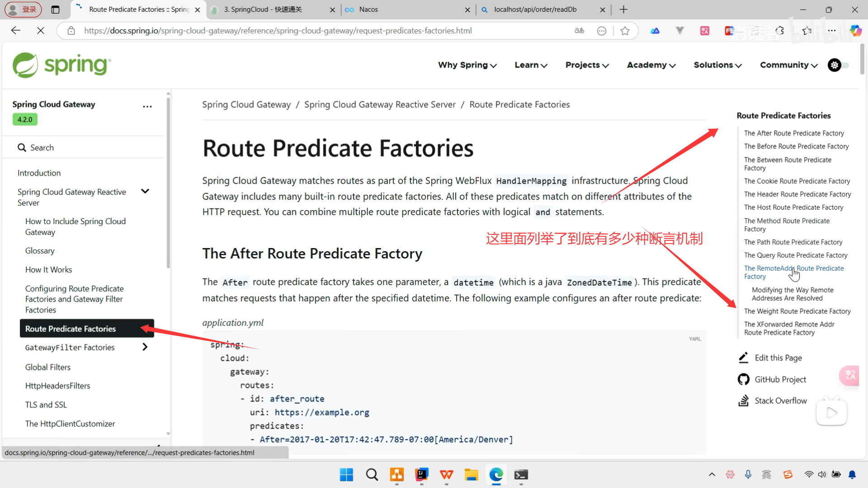Add page to favorites with star icon
Image resolution: width=868 pixels, height=488 pixels.
click(625, 31)
